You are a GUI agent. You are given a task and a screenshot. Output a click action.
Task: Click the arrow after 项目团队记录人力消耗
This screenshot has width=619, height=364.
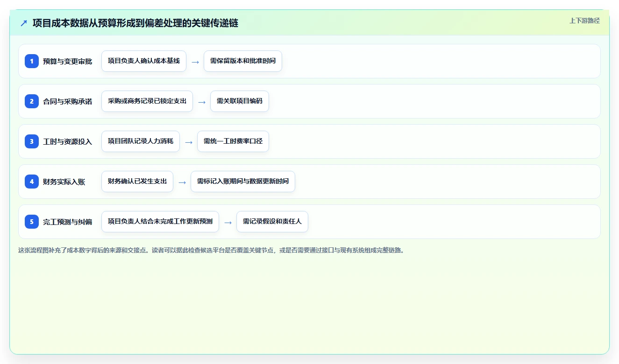189,142
